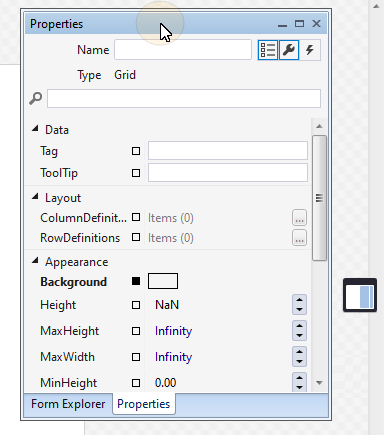Toggle the ToolTip property marker box

136,173
